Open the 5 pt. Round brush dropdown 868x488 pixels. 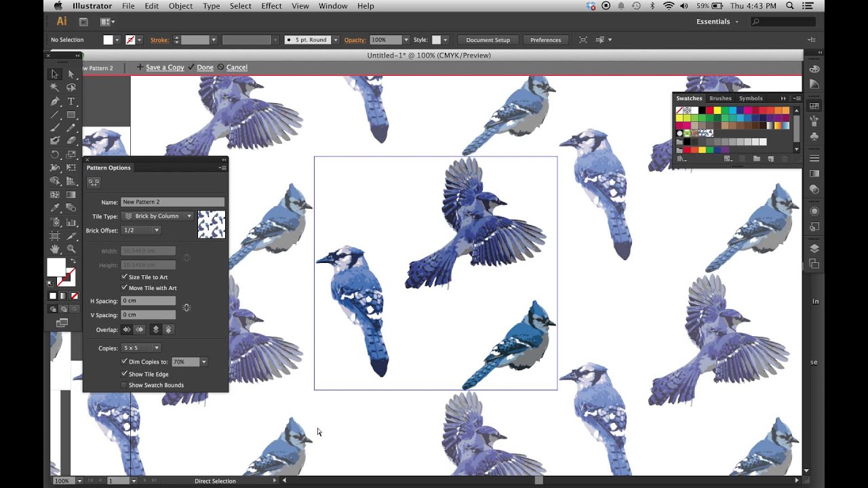335,40
